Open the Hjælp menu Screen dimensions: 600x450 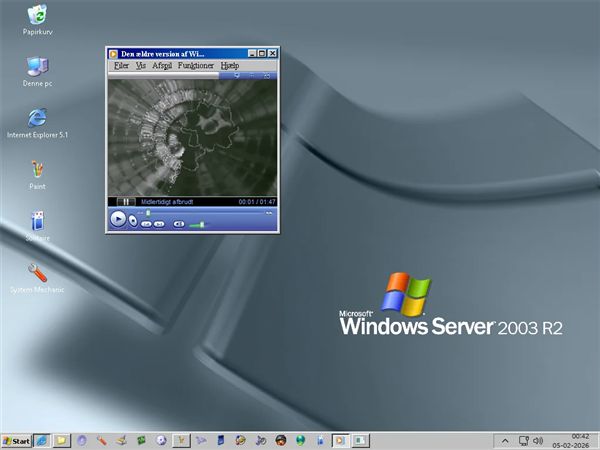pos(230,65)
